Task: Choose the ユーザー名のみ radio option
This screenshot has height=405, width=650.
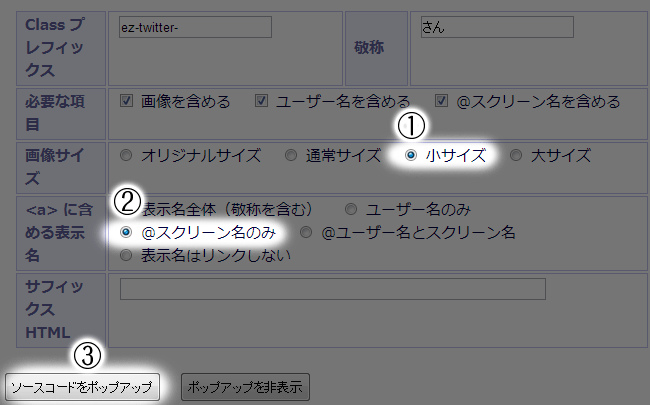Action: click(x=351, y=209)
